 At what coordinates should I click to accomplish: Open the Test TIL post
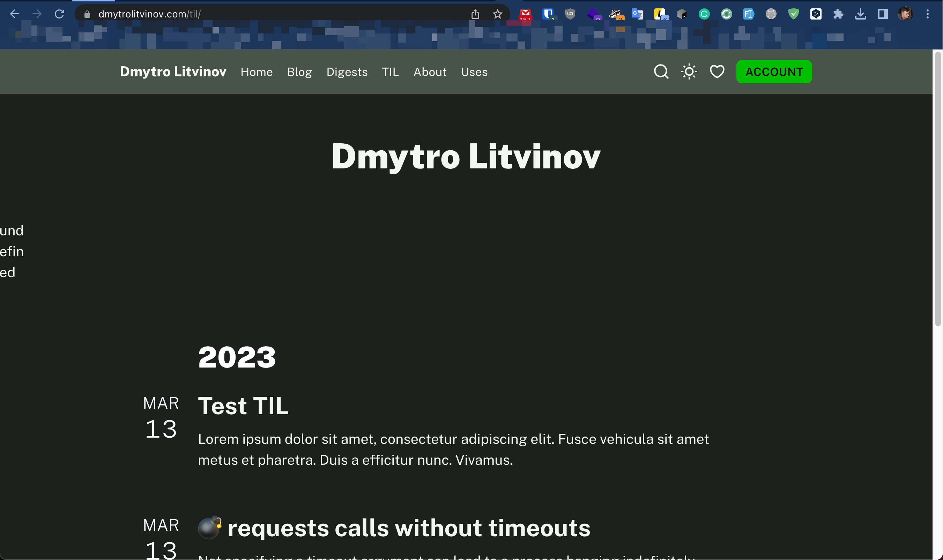click(x=243, y=405)
